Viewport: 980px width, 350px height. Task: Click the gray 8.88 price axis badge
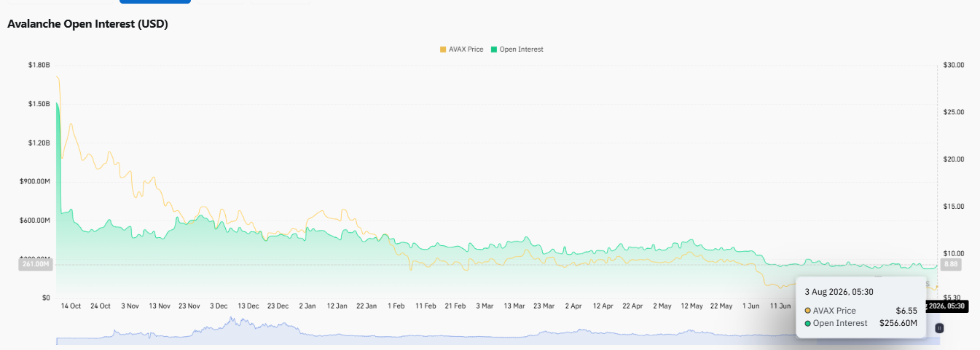[x=950, y=264]
